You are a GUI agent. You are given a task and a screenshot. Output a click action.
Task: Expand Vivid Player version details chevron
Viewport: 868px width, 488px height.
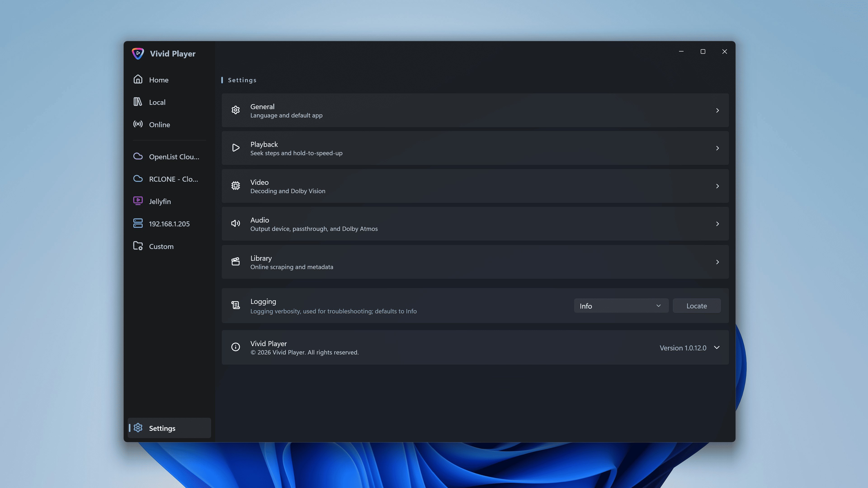coord(717,347)
